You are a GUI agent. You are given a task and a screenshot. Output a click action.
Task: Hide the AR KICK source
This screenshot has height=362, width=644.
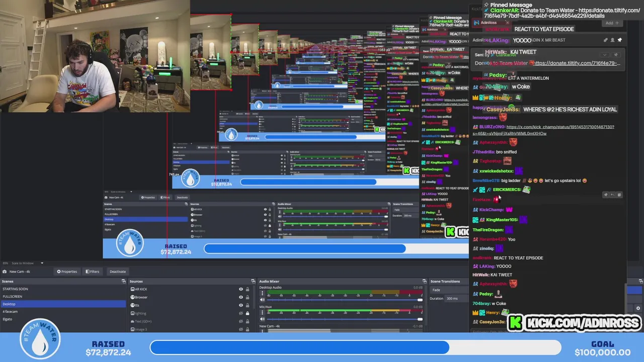point(240,289)
